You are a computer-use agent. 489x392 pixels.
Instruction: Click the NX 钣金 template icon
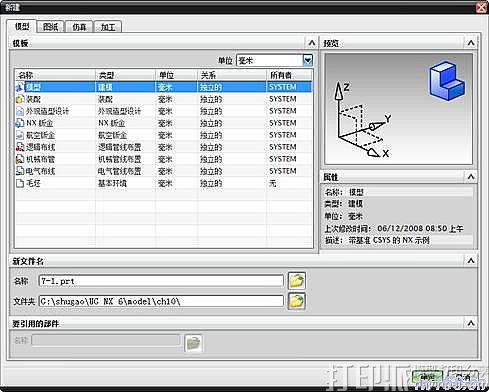pos(20,123)
